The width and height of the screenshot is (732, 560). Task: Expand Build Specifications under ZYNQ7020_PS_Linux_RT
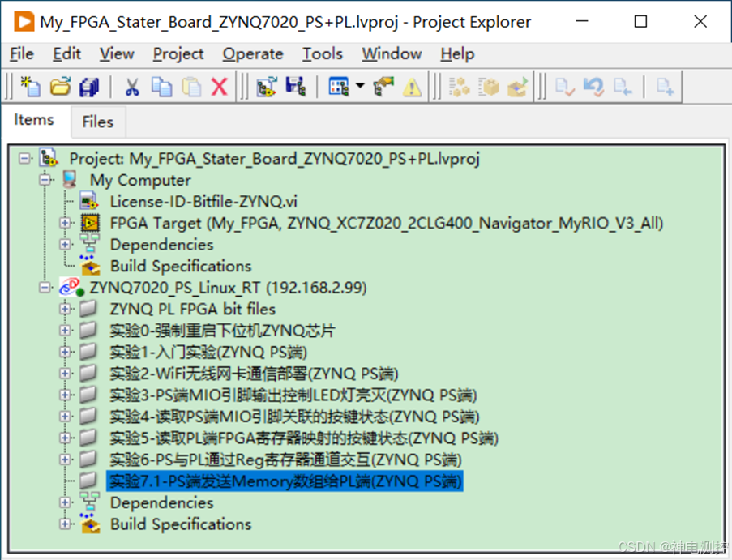[66, 524]
